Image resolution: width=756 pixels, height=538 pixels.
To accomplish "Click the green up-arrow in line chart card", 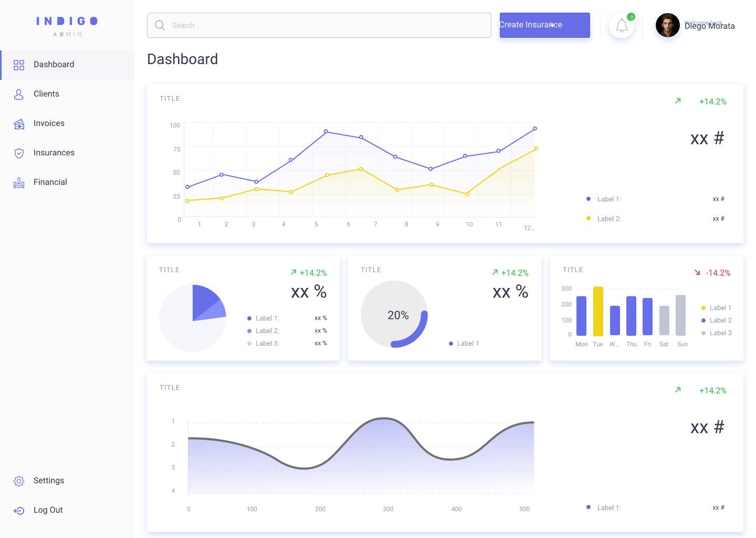I will tap(678, 101).
